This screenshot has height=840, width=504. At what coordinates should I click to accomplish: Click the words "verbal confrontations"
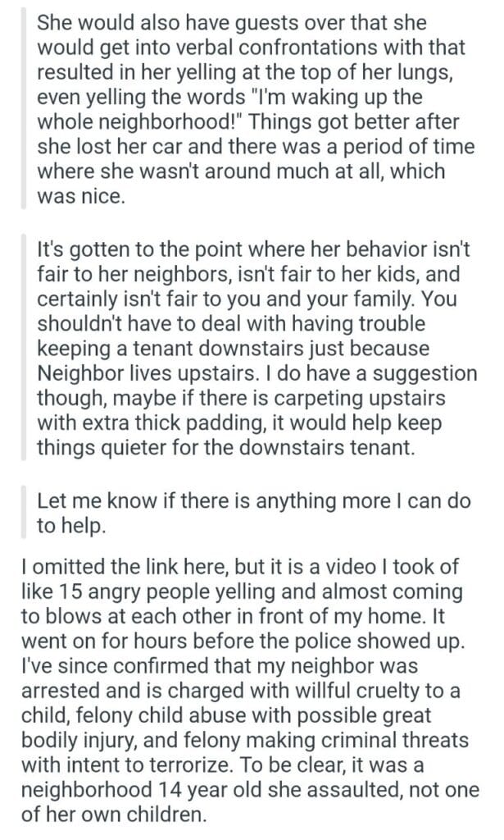[245, 45]
